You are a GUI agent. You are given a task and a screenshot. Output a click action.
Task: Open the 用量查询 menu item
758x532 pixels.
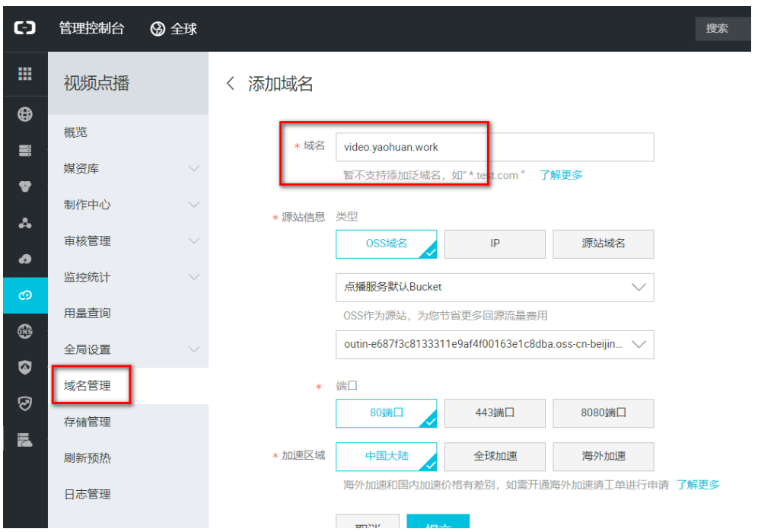pos(128,314)
